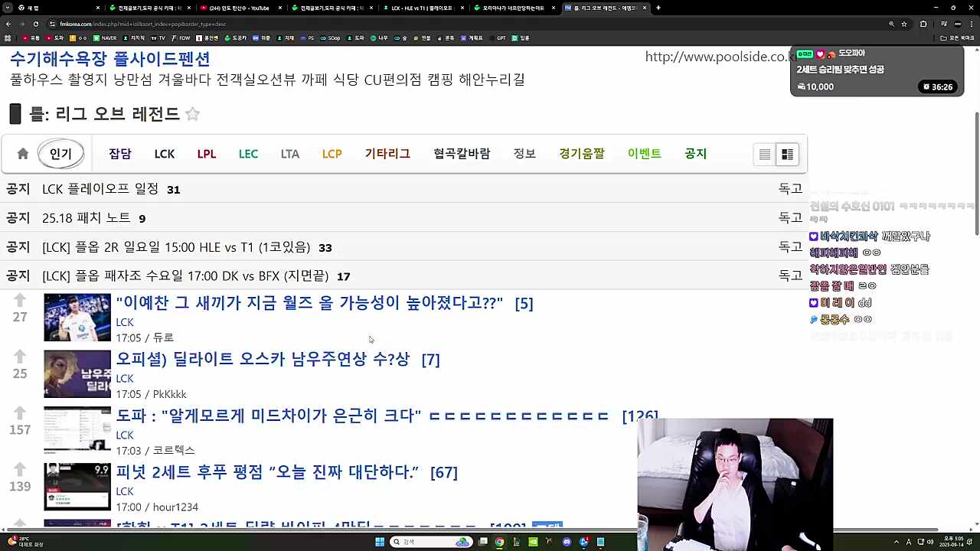The image size is (980, 551).
Task: Select 경기움짤 category tab
Action: pyautogui.click(x=582, y=154)
